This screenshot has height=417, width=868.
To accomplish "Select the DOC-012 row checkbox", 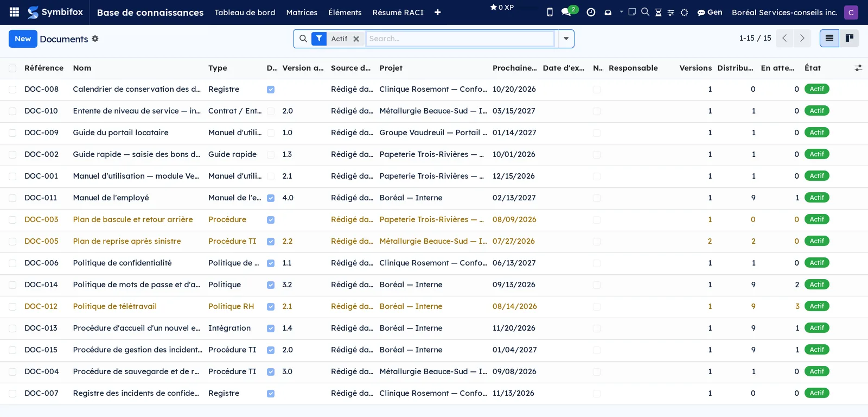I will coord(12,306).
